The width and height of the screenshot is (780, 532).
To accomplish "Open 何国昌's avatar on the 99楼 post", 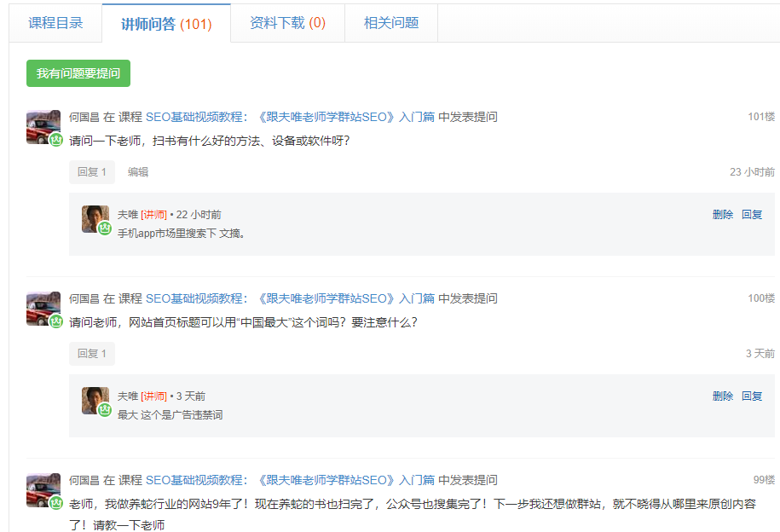I will click(43, 490).
